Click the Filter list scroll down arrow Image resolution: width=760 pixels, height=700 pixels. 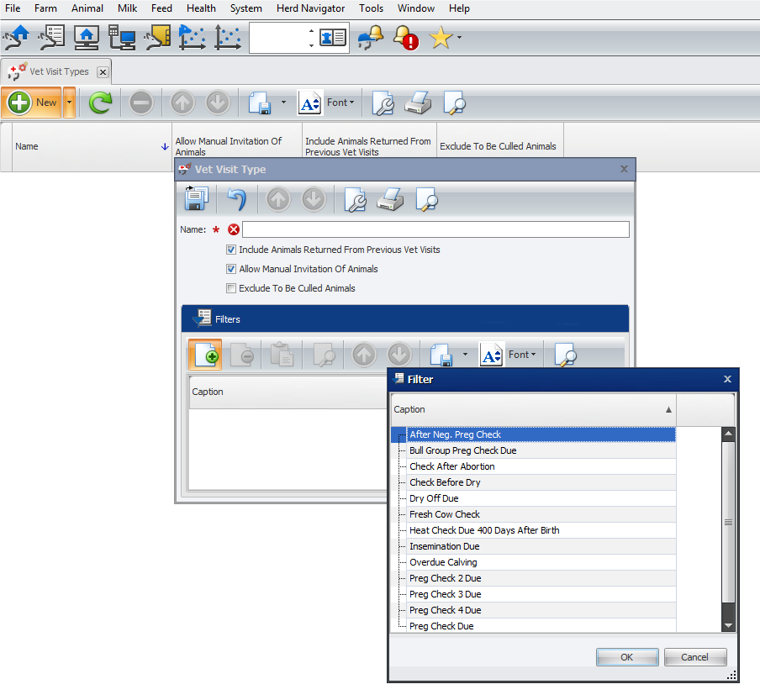point(728,626)
